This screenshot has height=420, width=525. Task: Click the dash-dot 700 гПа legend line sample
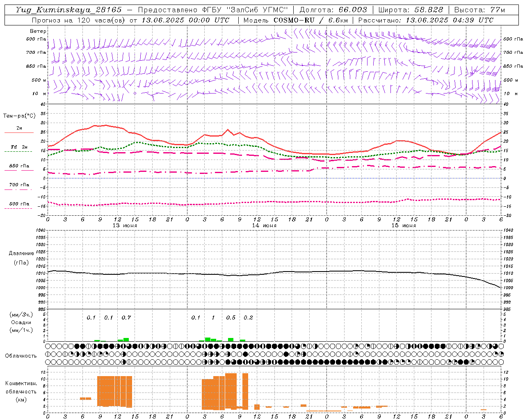(x=18, y=189)
